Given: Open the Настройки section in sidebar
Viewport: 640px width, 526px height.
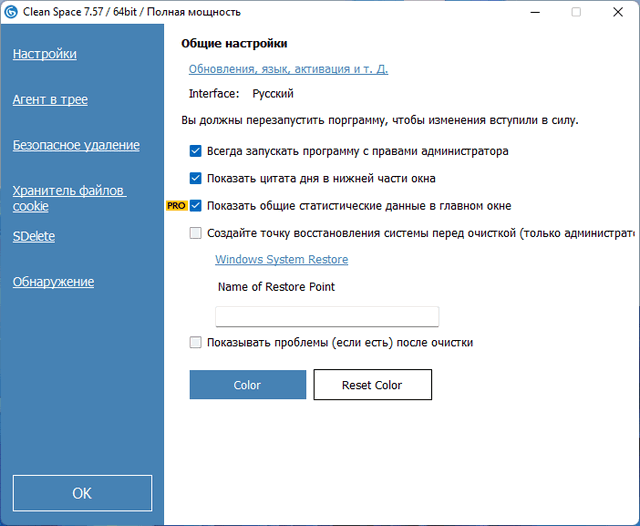Looking at the screenshot, I should click(44, 54).
